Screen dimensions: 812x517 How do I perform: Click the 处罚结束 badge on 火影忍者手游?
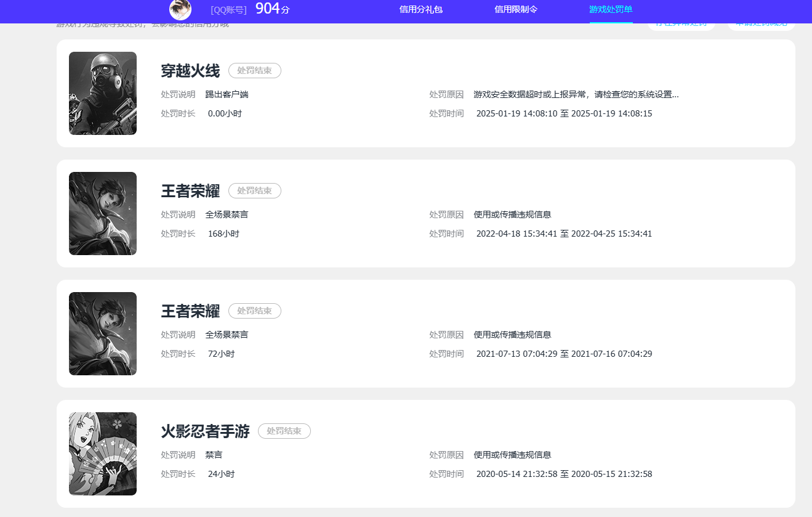pos(284,431)
